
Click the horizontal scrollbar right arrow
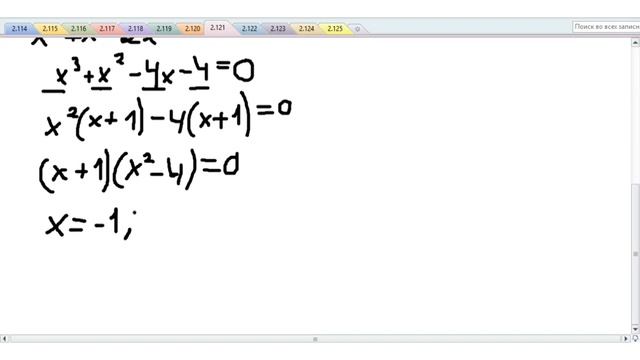pos(626,338)
